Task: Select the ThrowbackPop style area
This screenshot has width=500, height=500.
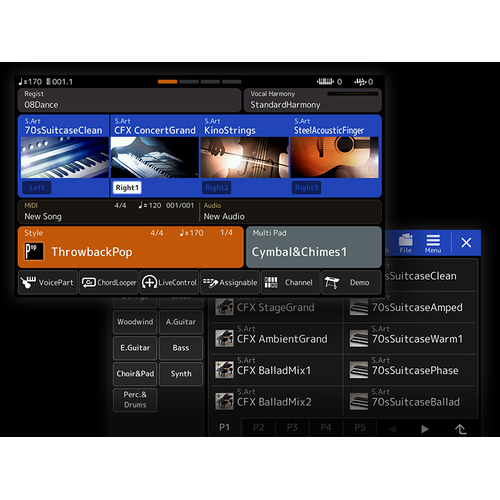Action: point(131,247)
